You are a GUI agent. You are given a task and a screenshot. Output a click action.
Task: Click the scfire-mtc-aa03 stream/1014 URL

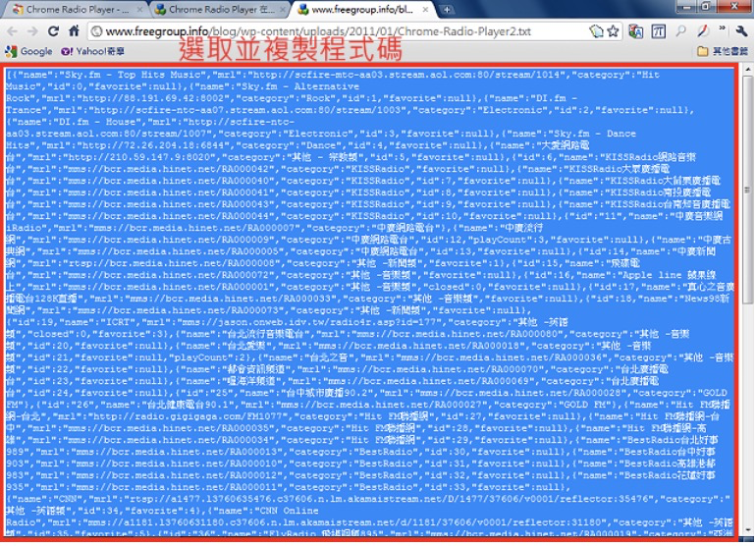[405, 75]
